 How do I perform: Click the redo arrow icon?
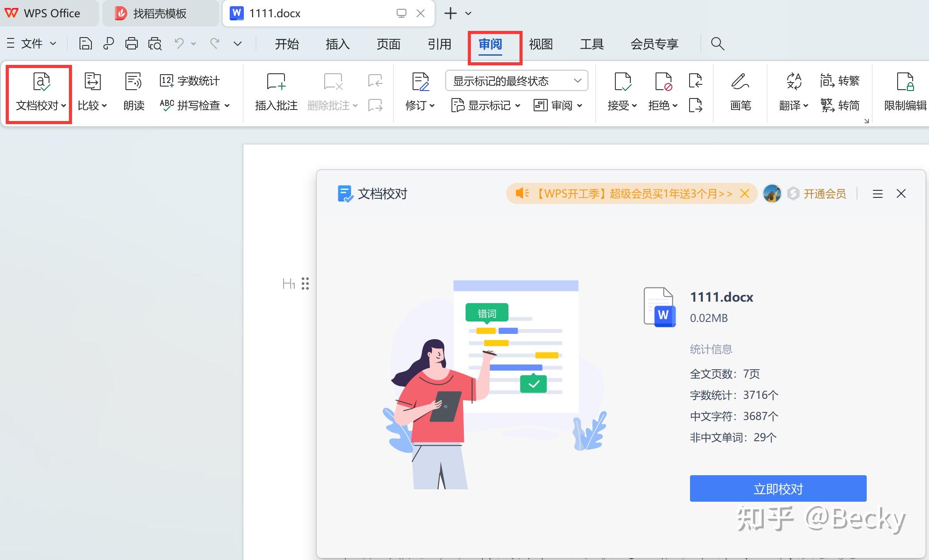(215, 43)
